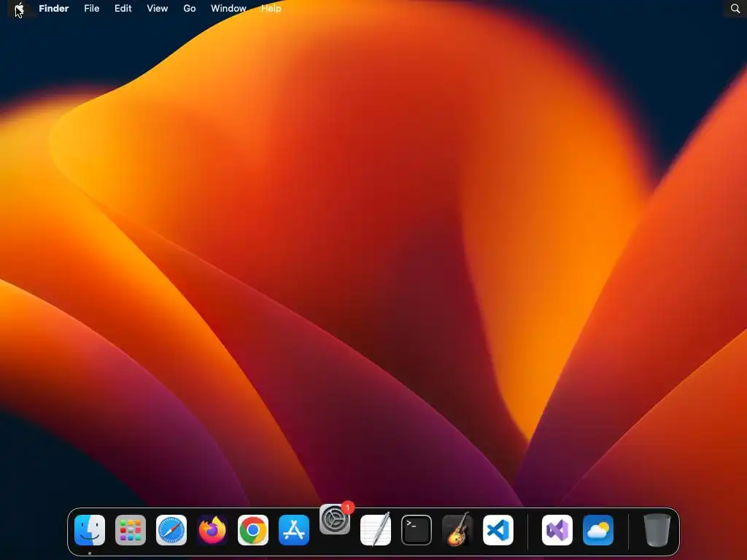Screen dimensions: 747x560
Task: Click the Spotlight search magnifier icon
Action: click(735, 9)
